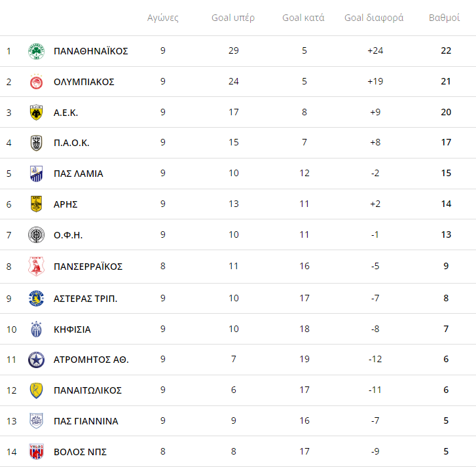Click the Ο.Φ.Η. circular black logo

pyautogui.click(x=37, y=235)
